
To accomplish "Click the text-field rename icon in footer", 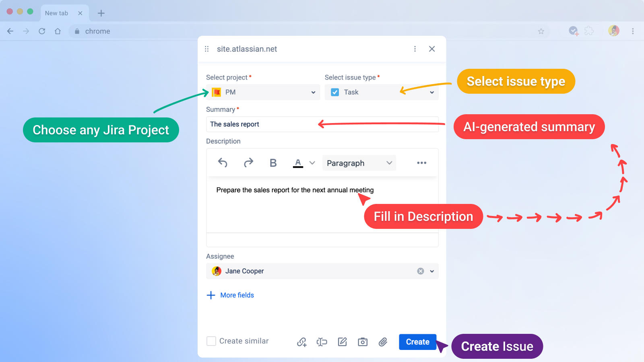I will (x=322, y=342).
